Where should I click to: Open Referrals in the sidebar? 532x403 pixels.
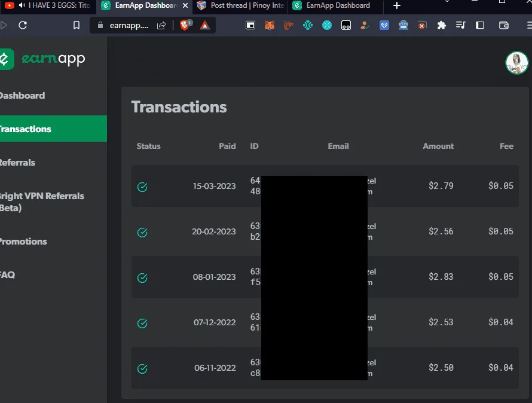[17, 163]
